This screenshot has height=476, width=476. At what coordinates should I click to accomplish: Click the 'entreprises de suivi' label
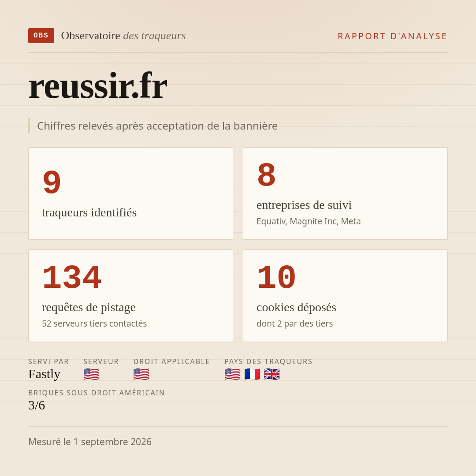click(x=304, y=205)
